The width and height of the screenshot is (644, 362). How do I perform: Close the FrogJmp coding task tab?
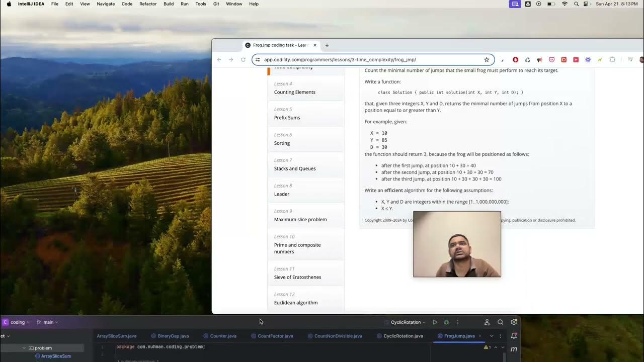[x=315, y=45]
